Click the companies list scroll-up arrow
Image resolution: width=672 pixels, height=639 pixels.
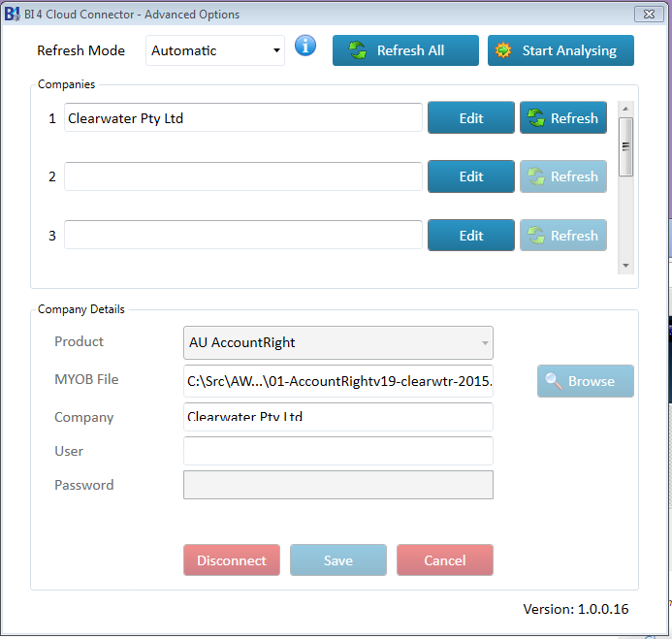(625, 109)
